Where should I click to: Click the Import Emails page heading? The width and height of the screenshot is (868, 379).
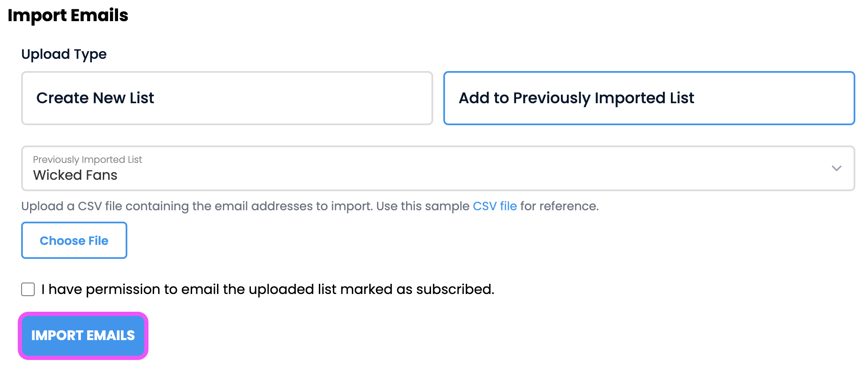pyautogui.click(x=68, y=15)
